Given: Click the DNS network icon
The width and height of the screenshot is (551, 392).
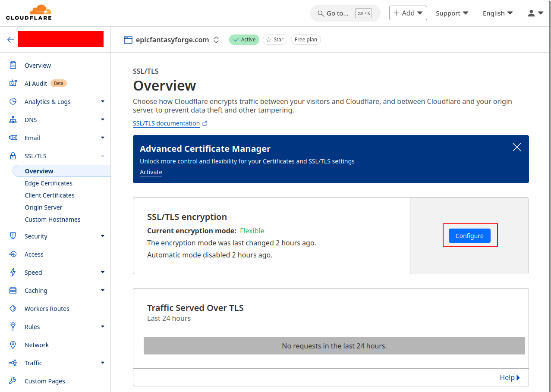Looking at the screenshot, I should point(13,119).
